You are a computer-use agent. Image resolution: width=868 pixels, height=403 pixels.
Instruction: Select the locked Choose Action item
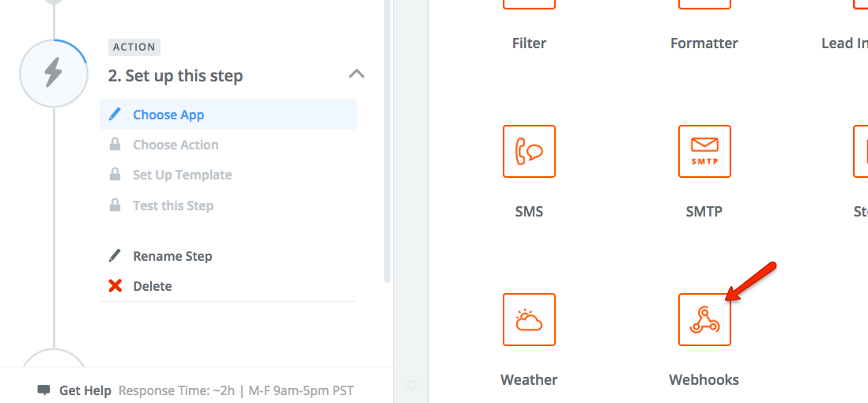coord(175,145)
